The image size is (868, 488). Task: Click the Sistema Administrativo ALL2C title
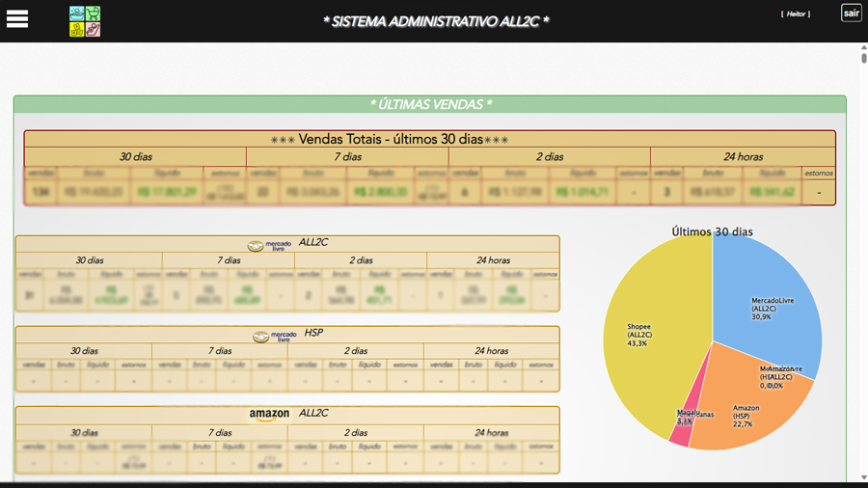point(436,21)
